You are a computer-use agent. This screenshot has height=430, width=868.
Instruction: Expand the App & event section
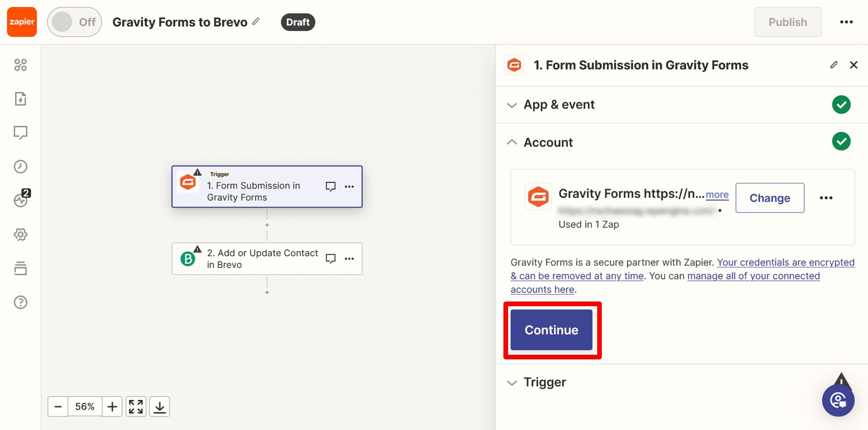click(x=682, y=105)
